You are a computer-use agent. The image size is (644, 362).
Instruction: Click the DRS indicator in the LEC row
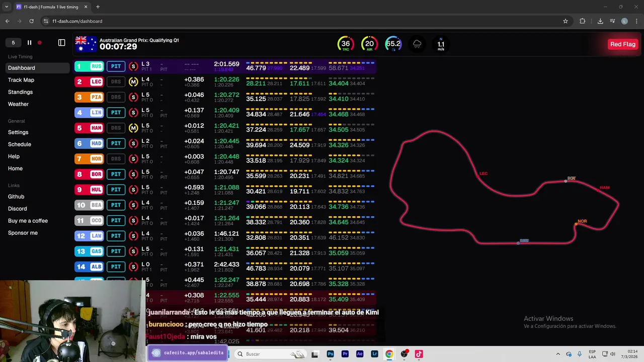click(x=116, y=81)
